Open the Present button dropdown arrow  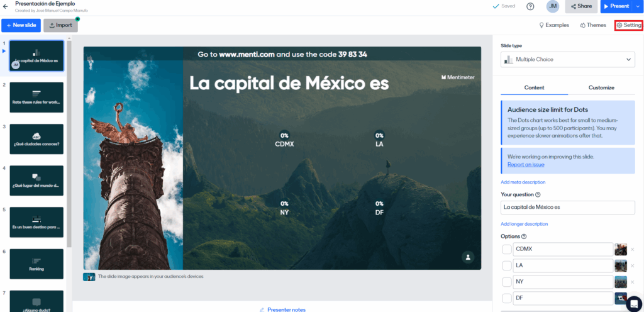click(x=638, y=6)
